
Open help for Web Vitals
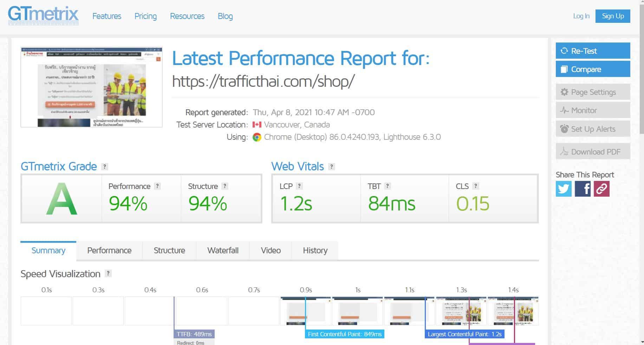(331, 167)
